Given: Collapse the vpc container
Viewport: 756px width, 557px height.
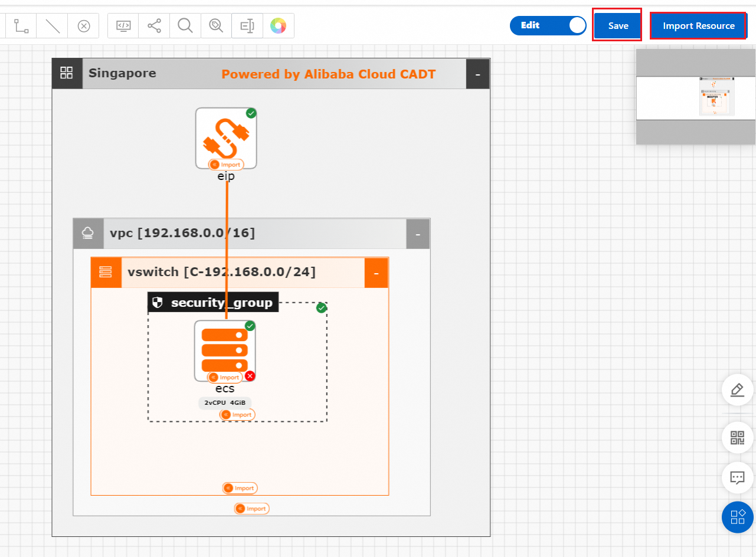Looking at the screenshot, I should point(418,234).
